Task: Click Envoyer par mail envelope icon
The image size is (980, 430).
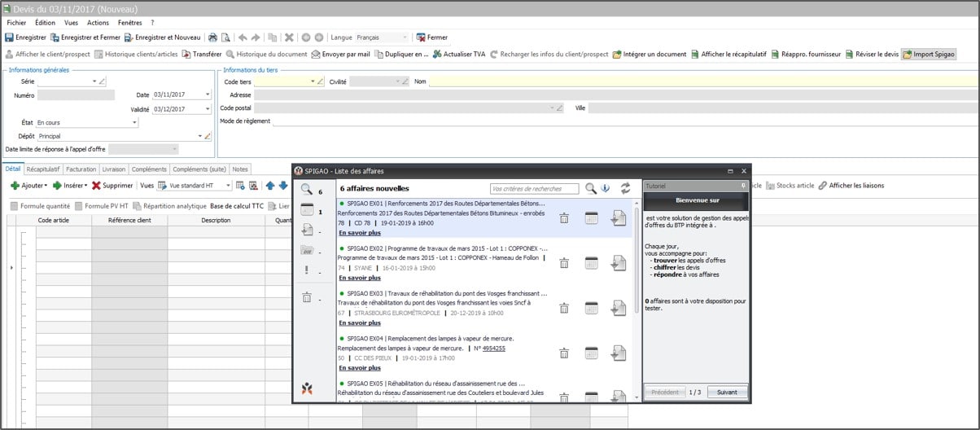Action: [x=316, y=55]
